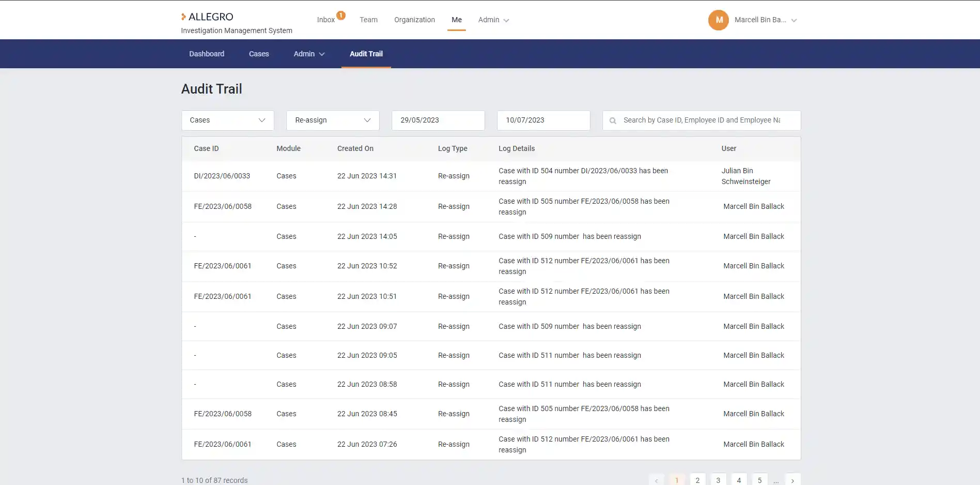Expand the top Admin menu chevron

(506, 21)
